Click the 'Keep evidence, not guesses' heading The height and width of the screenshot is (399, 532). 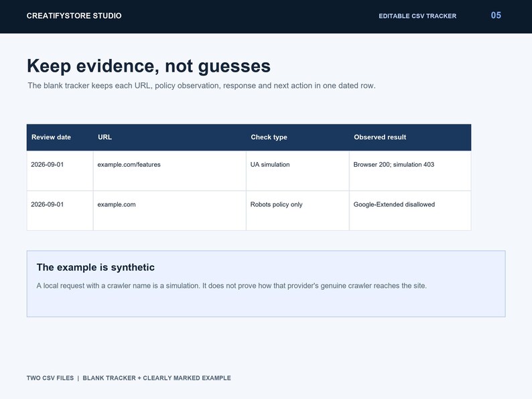click(149, 66)
